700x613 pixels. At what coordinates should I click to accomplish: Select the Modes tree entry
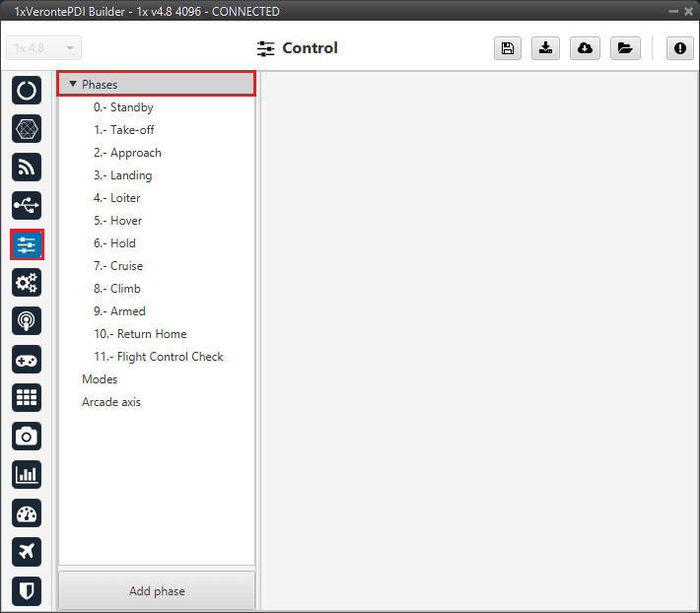[100, 379]
